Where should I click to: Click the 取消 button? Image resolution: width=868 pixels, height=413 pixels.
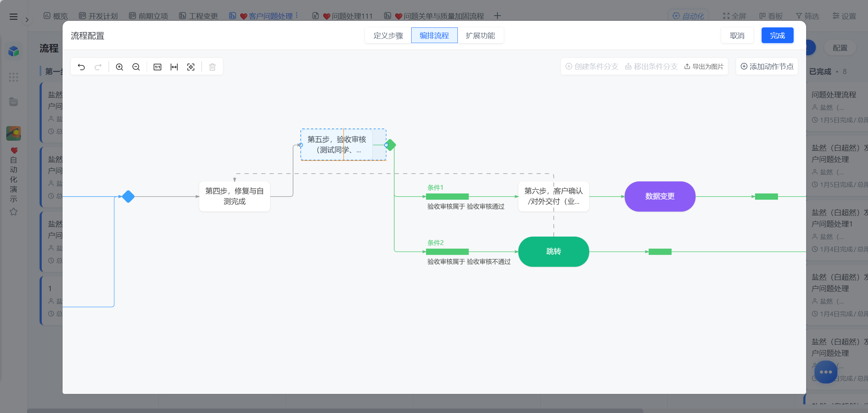click(x=737, y=35)
